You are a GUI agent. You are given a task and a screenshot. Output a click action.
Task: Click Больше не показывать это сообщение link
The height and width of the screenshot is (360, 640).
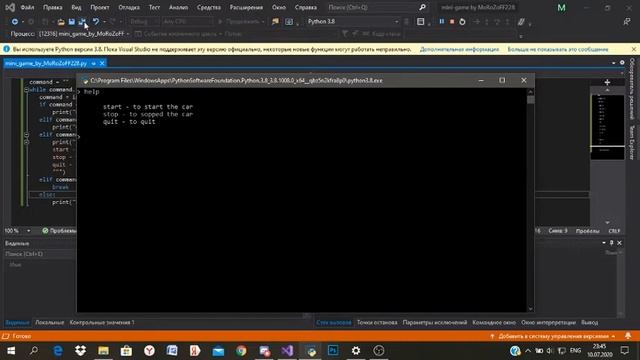pyautogui.click(x=558, y=49)
